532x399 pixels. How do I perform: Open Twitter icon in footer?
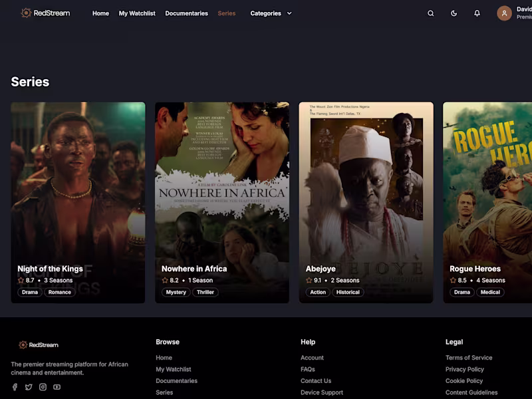pos(29,387)
